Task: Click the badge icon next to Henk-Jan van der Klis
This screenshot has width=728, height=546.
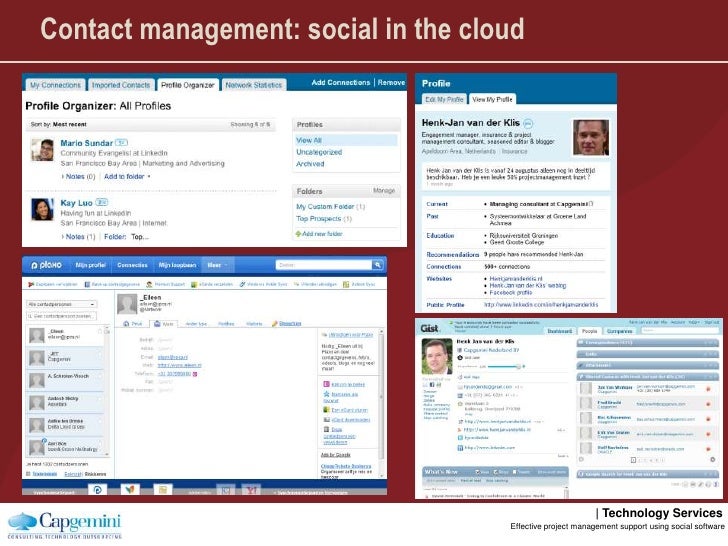Action: pos(528,124)
